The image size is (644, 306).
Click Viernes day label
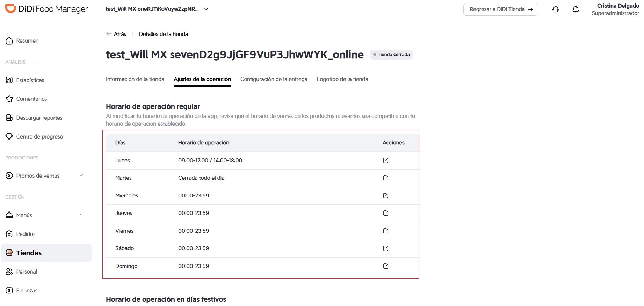124,231
